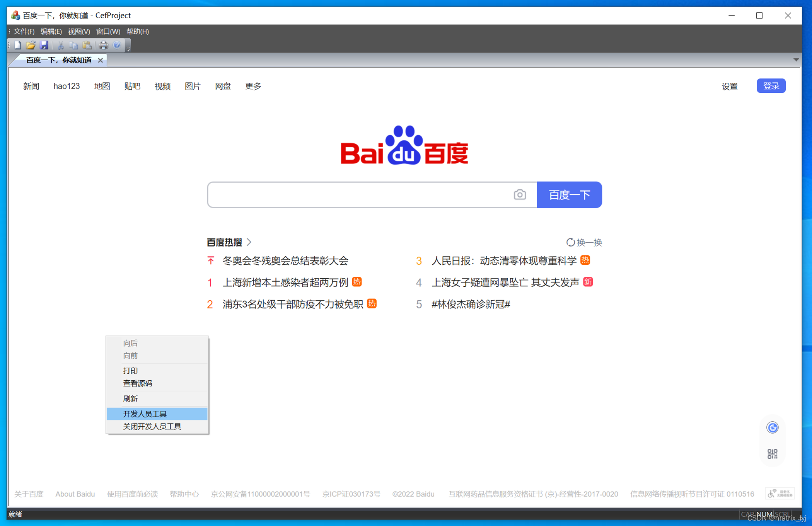This screenshot has width=812, height=526.
Task: Select 开发人员工具 in the context menu
Action: tap(145, 414)
